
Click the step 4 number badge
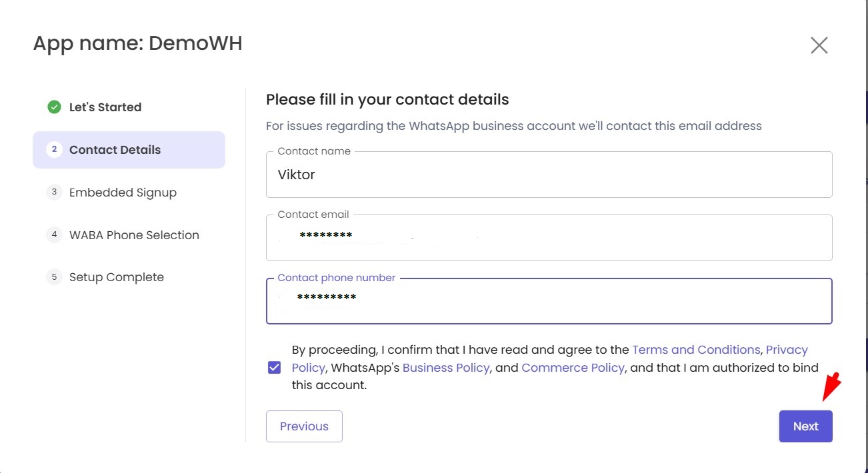(54, 235)
